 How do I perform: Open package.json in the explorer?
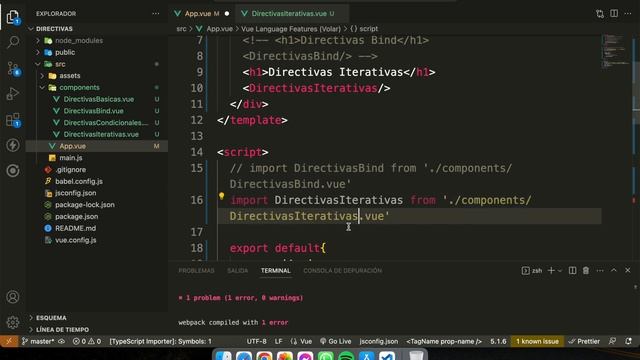[76, 216]
